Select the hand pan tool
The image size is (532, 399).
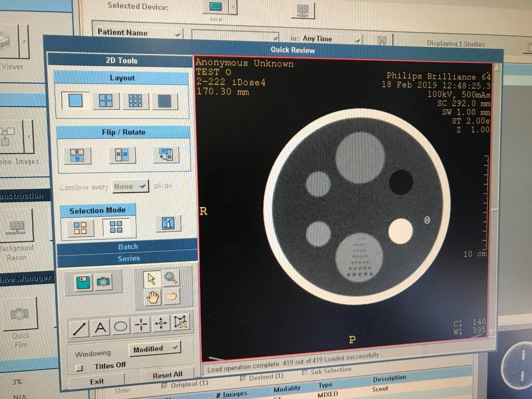pyautogui.click(x=152, y=297)
